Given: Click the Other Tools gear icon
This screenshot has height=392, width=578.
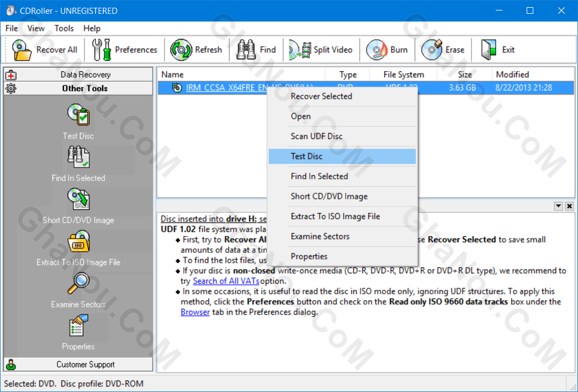Looking at the screenshot, I should (x=11, y=88).
